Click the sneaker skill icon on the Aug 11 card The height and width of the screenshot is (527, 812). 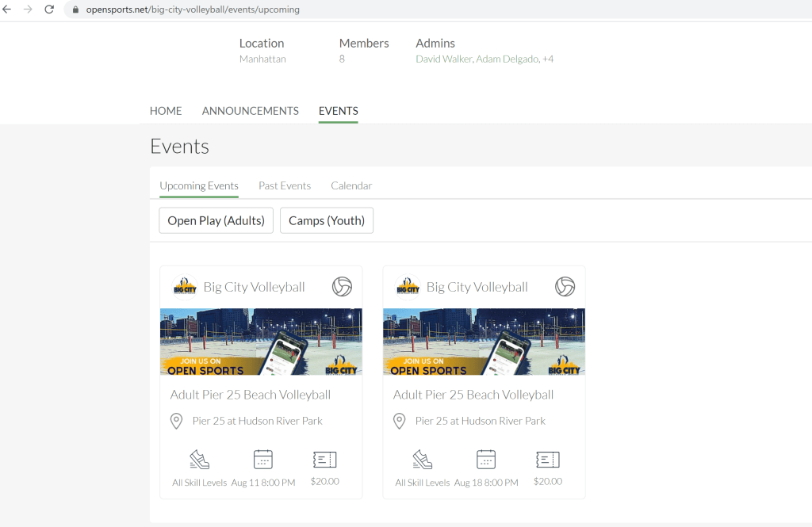tap(199, 460)
